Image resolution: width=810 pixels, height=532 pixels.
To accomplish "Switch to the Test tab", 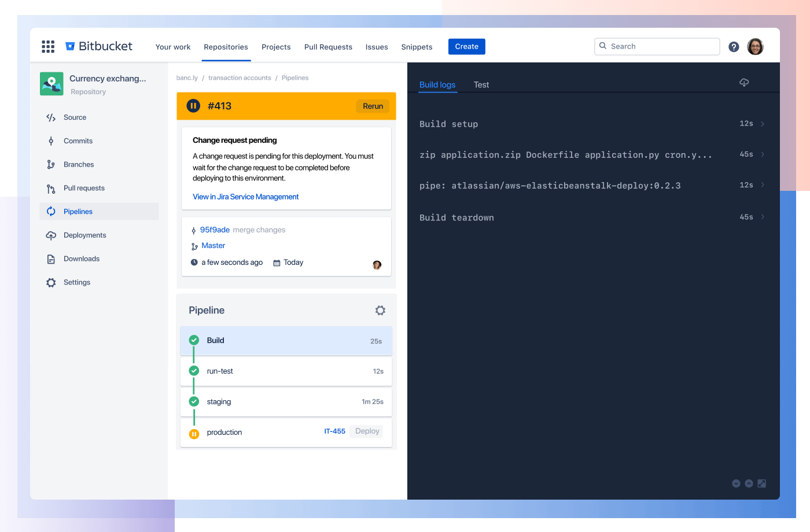I will (x=481, y=84).
